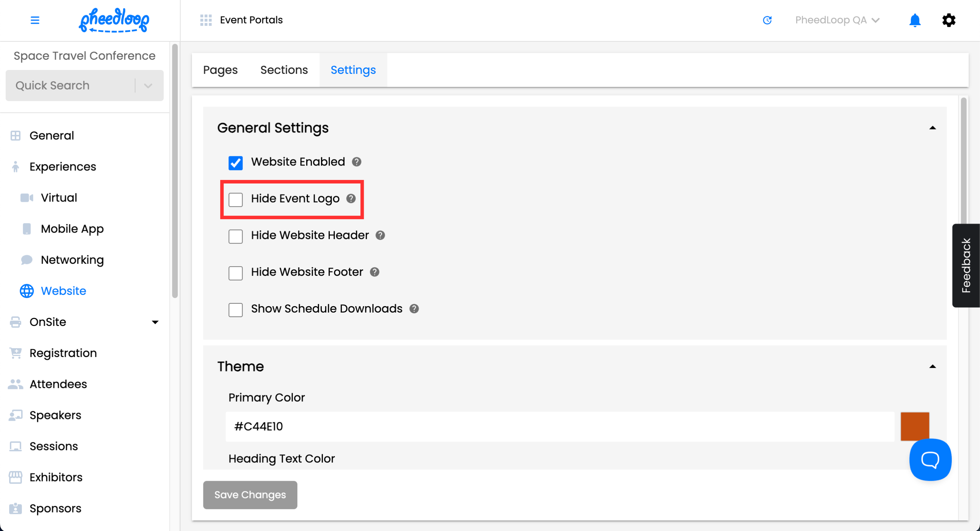The height and width of the screenshot is (531, 980).
Task: Open settings gear icon
Action: pos(949,20)
